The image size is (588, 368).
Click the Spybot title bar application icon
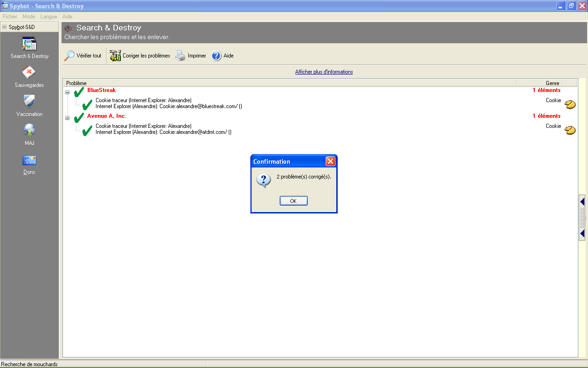click(x=5, y=6)
